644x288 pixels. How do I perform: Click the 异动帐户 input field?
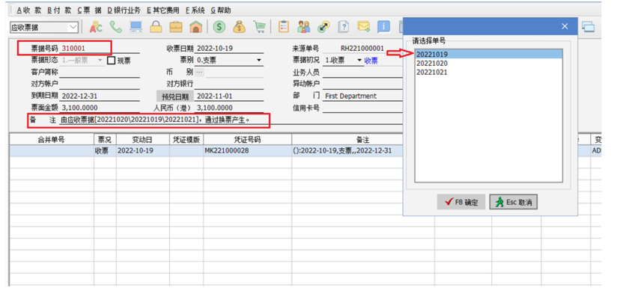click(x=362, y=84)
